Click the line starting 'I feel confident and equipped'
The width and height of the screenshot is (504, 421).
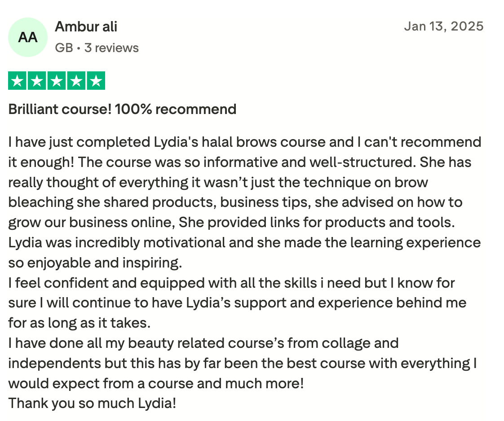(x=231, y=283)
